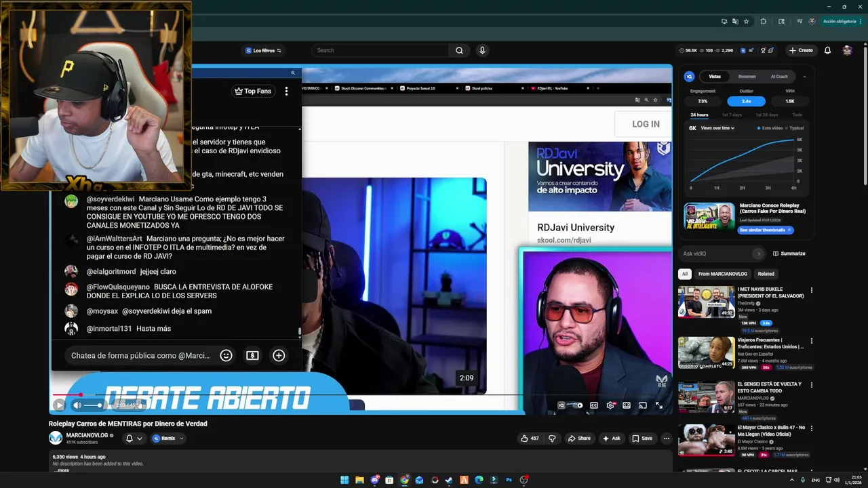The width and height of the screenshot is (868, 488).
Task: Show hidden system tray icons
Action: pyautogui.click(x=791, y=480)
